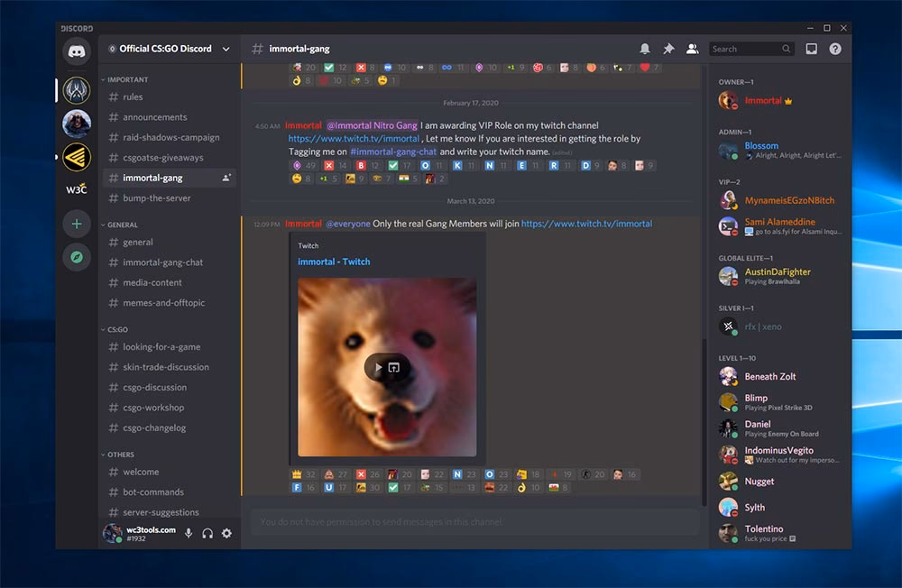Open the inbox icon

pyautogui.click(x=811, y=49)
